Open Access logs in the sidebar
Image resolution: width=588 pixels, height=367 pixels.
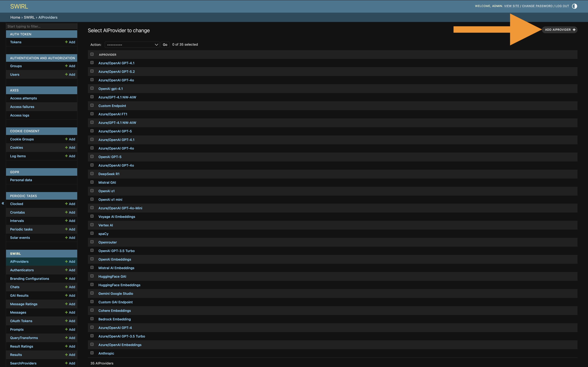[x=20, y=115]
